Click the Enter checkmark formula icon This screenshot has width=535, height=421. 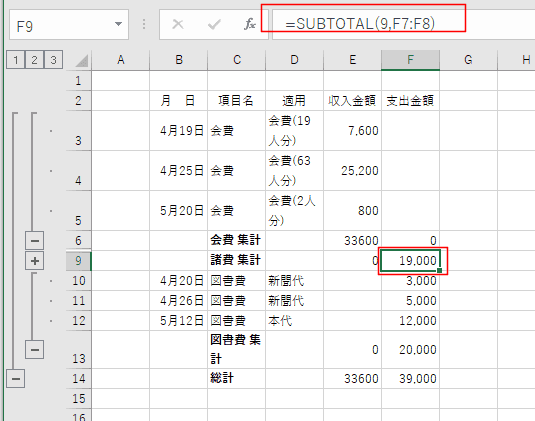[x=214, y=24]
